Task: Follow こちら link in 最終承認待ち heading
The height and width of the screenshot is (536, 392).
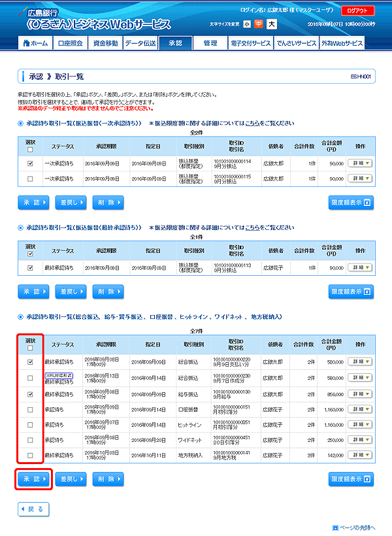Action: (x=252, y=227)
